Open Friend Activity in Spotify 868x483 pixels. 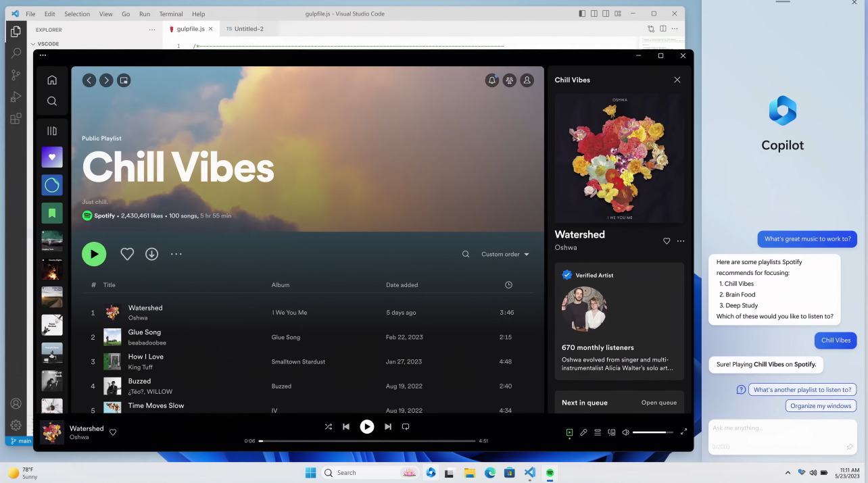point(510,80)
